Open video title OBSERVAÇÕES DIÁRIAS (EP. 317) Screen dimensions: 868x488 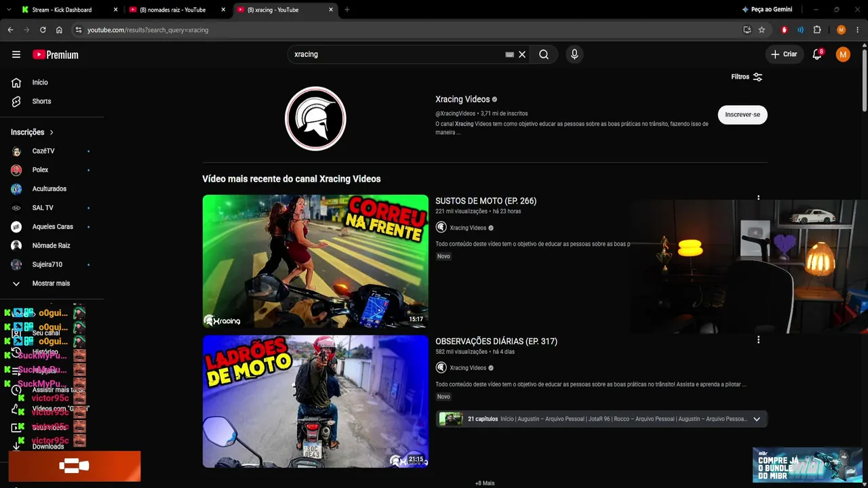click(x=496, y=342)
